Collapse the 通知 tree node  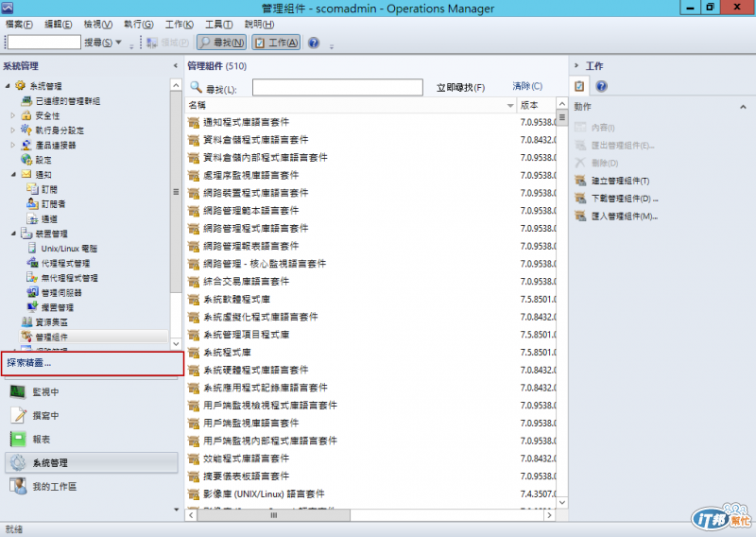pyautogui.click(x=13, y=175)
